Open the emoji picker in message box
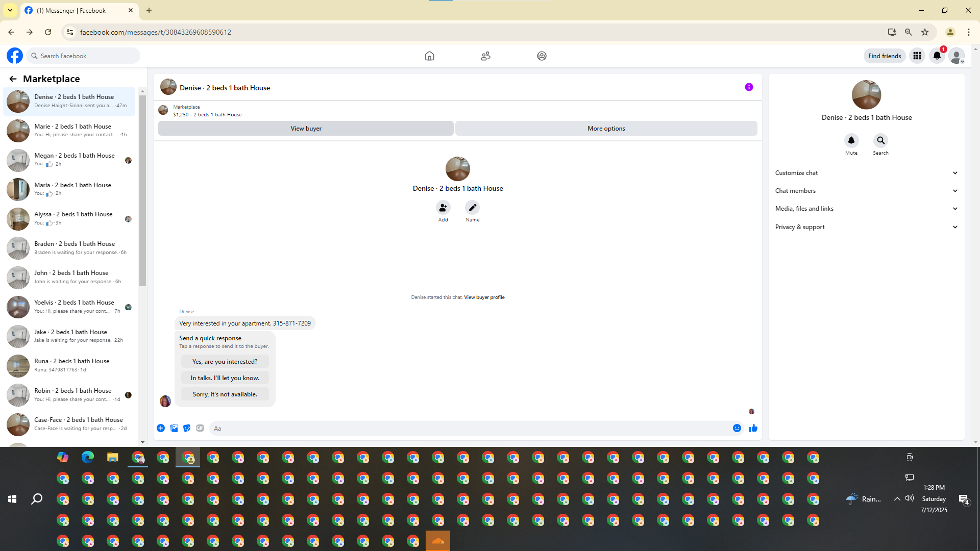This screenshot has width=980, height=551. pyautogui.click(x=737, y=428)
